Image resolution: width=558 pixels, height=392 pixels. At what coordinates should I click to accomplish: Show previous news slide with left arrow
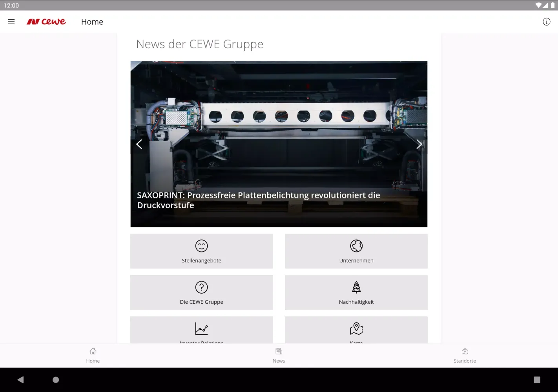[139, 144]
